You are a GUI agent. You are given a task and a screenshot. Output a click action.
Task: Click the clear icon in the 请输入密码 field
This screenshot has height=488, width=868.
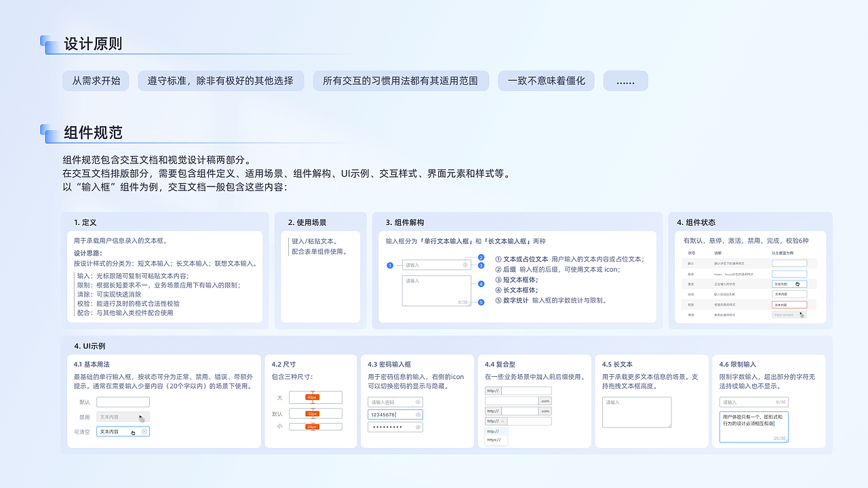(418, 402)
